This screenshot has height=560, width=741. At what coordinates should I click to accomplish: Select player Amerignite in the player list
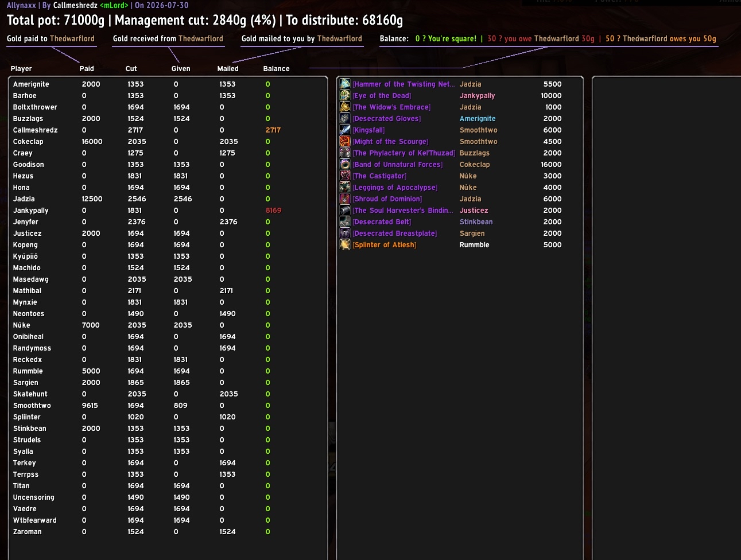click(x=31, y=84)
